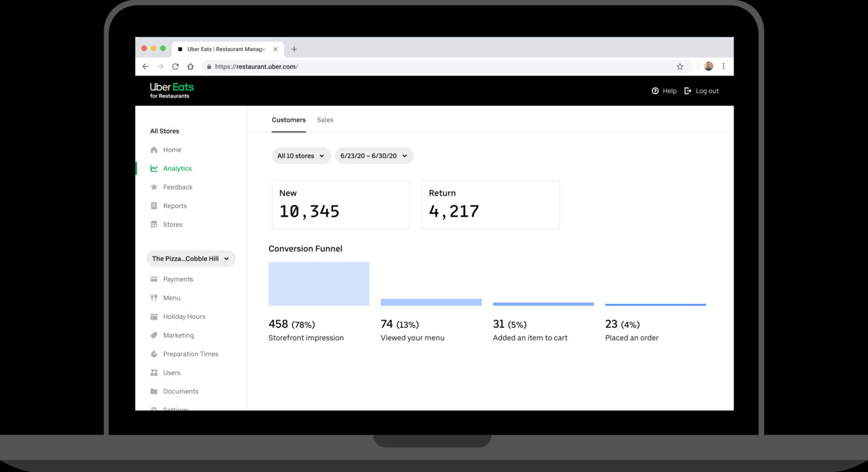Image resolution: width=868 pixels, height=472 pixels.
Task: Open the Chrome profile avatar
Action: click(709, 67)
